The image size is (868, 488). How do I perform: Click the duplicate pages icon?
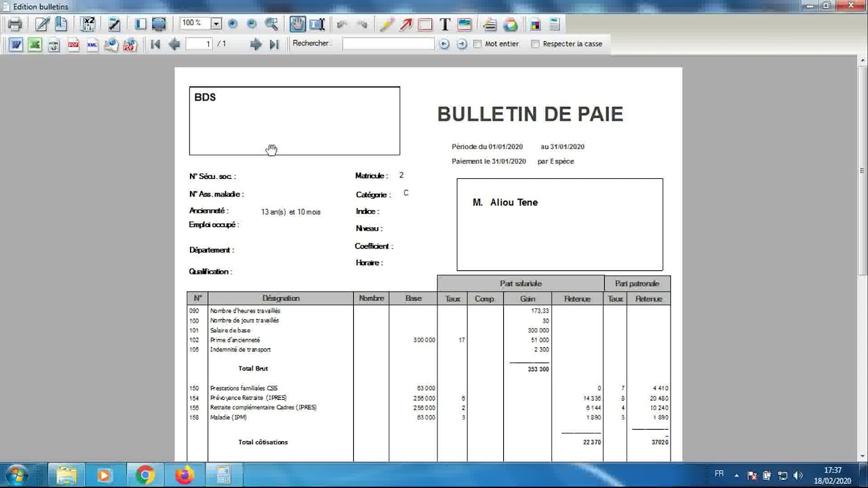[61, 24]
